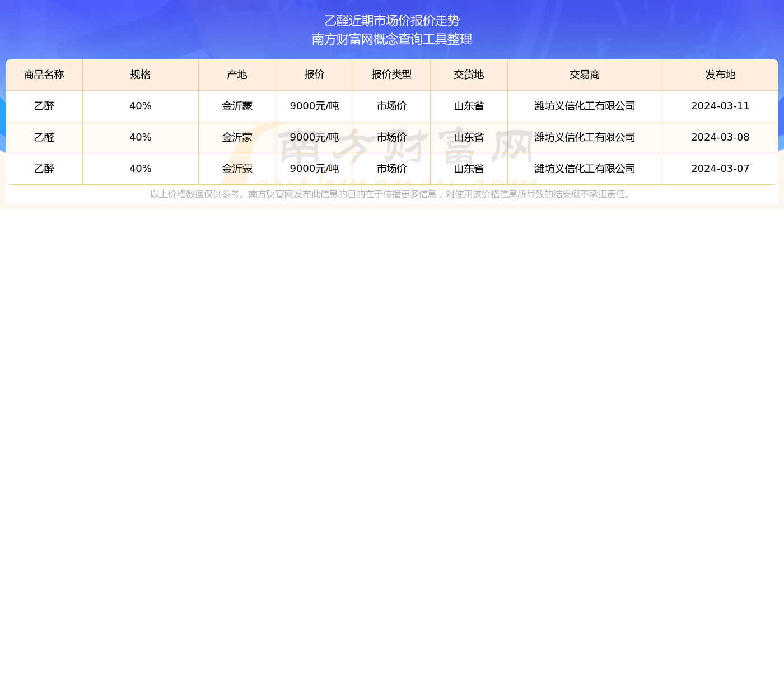Click the 产地 column header
The image size is (784, 675).
tap(237, 75)
